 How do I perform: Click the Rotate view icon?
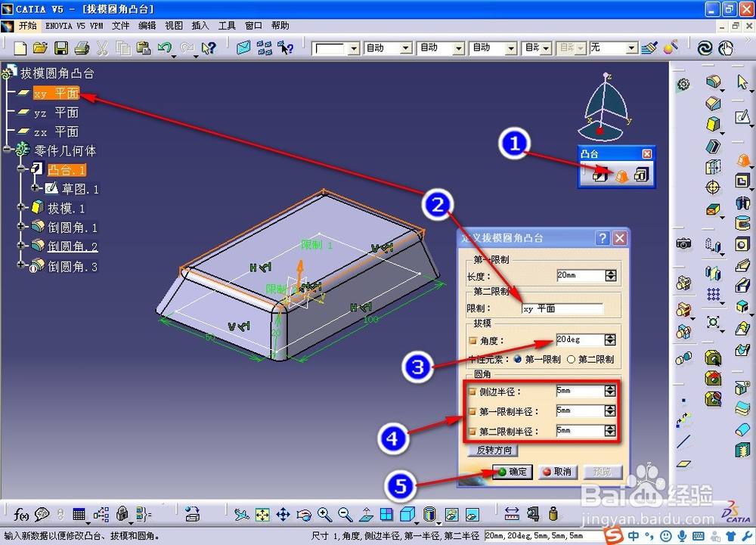coord(304,515)
